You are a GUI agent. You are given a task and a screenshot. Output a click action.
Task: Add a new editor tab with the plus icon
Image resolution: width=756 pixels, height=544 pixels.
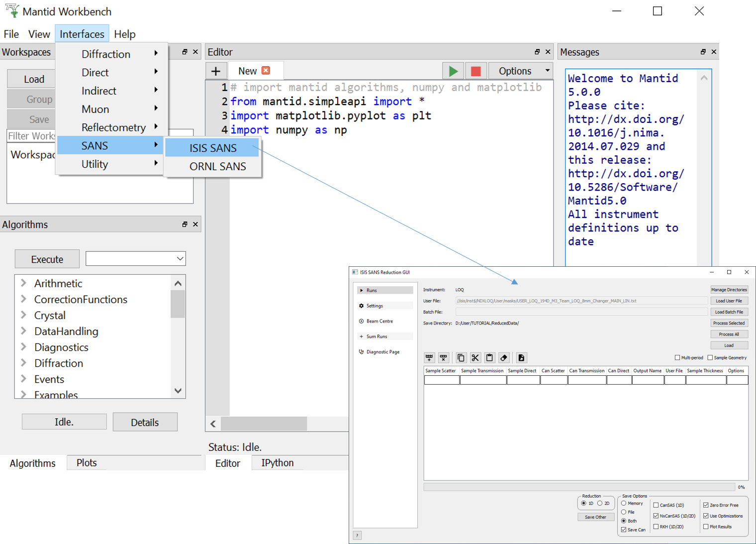click(x=216, y=71)
